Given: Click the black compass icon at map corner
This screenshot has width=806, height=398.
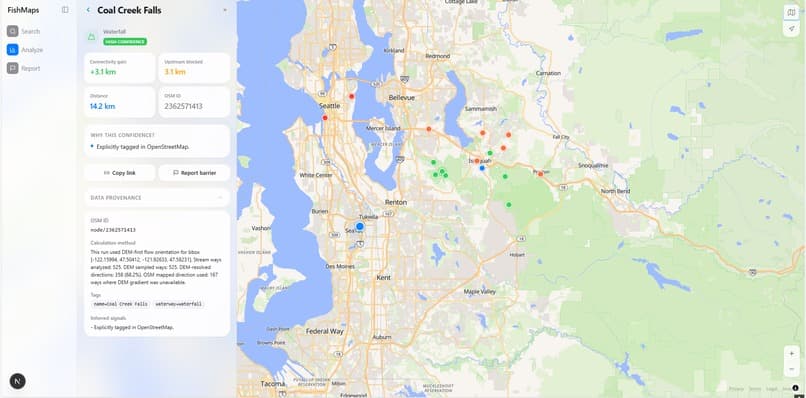Looking at the screenshot, I should point(795,388).
